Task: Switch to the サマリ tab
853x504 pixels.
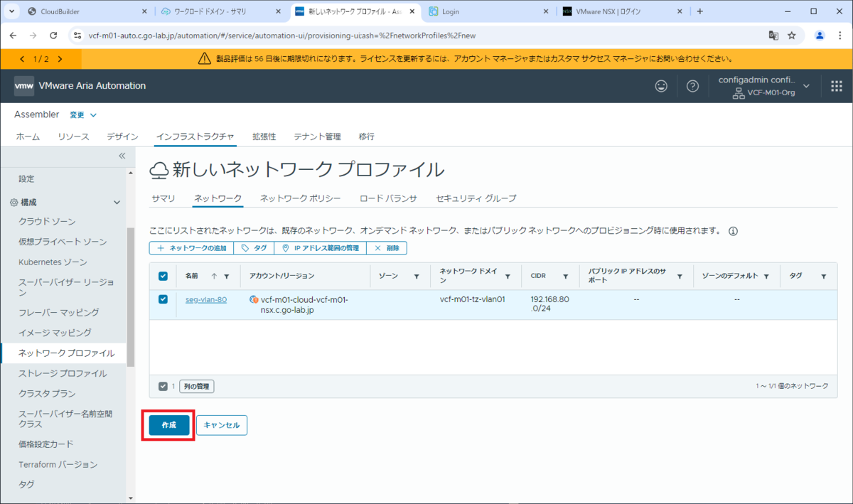Action: [163, 198]
